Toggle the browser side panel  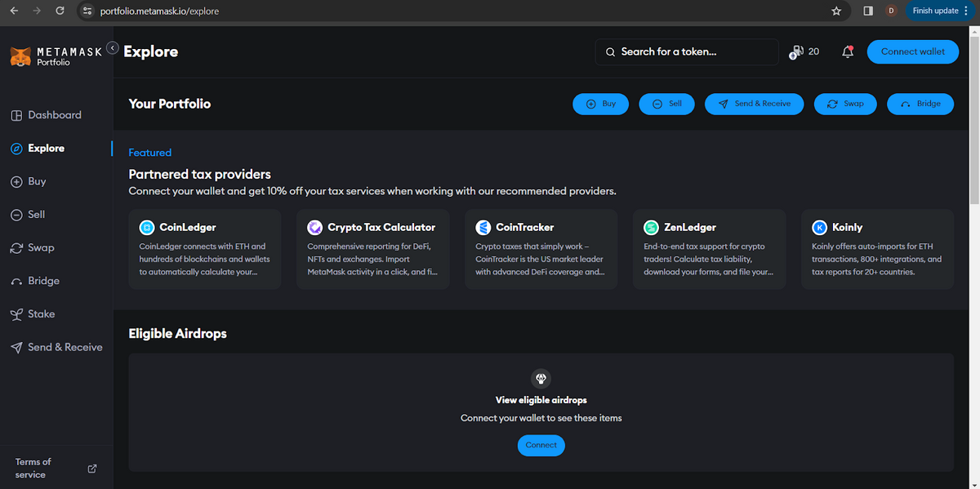tap(868, 11)
